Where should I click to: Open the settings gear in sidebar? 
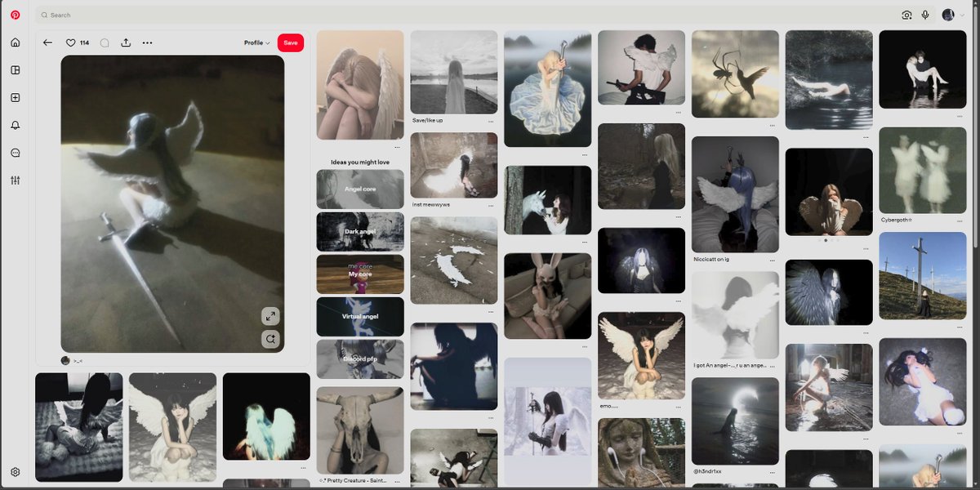tap(15, 472)
